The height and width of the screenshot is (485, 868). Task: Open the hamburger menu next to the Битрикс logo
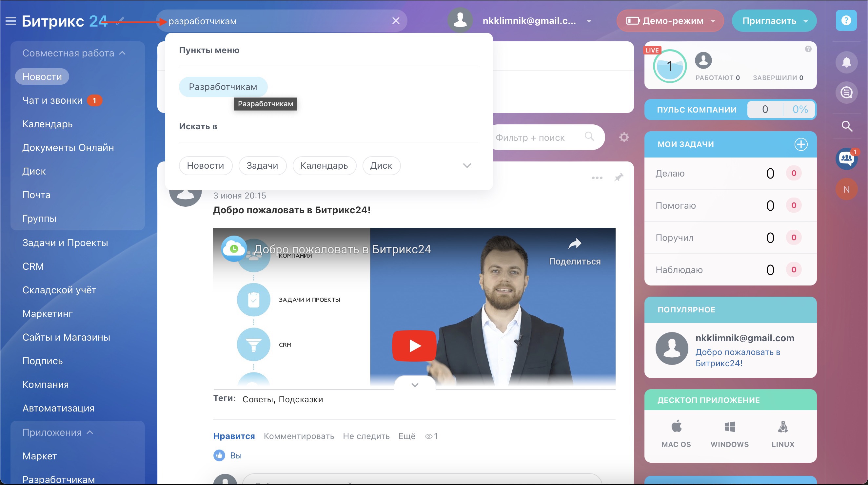click(x=11, y=21)
